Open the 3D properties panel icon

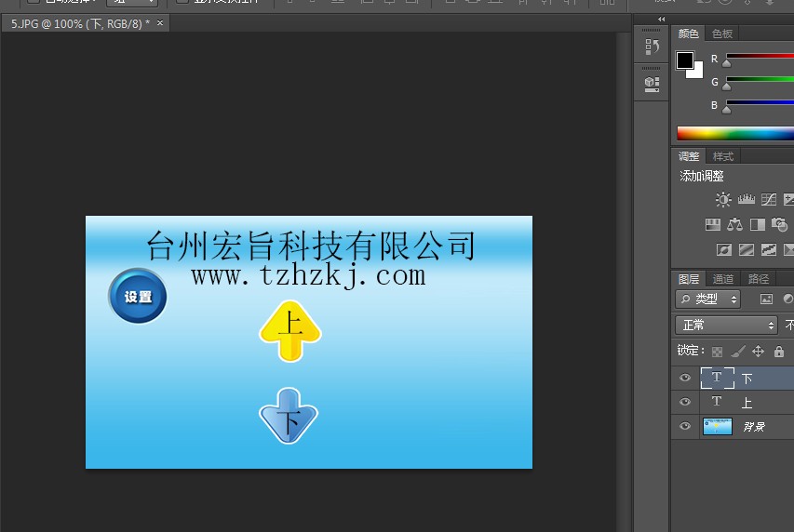[652, 84]
